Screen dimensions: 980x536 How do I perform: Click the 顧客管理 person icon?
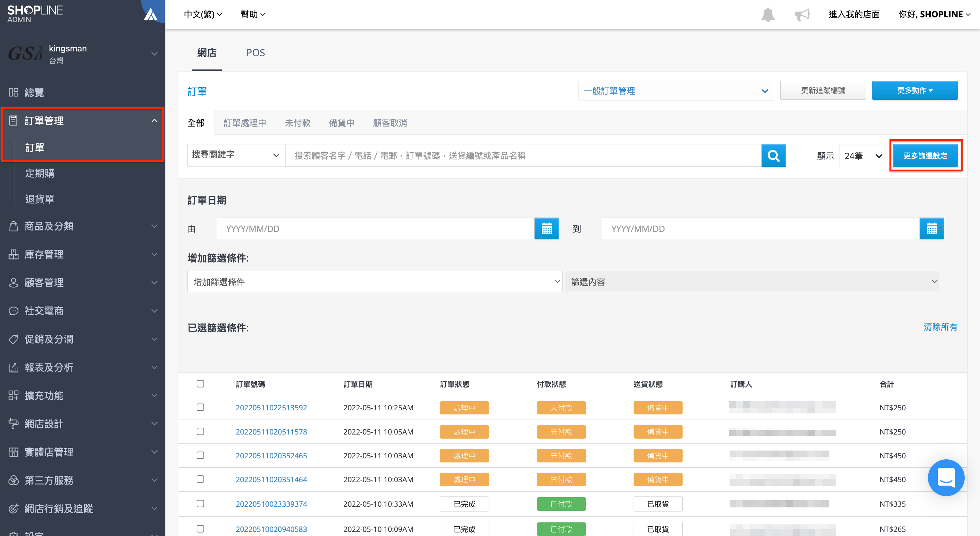click(x=13, y=282)
